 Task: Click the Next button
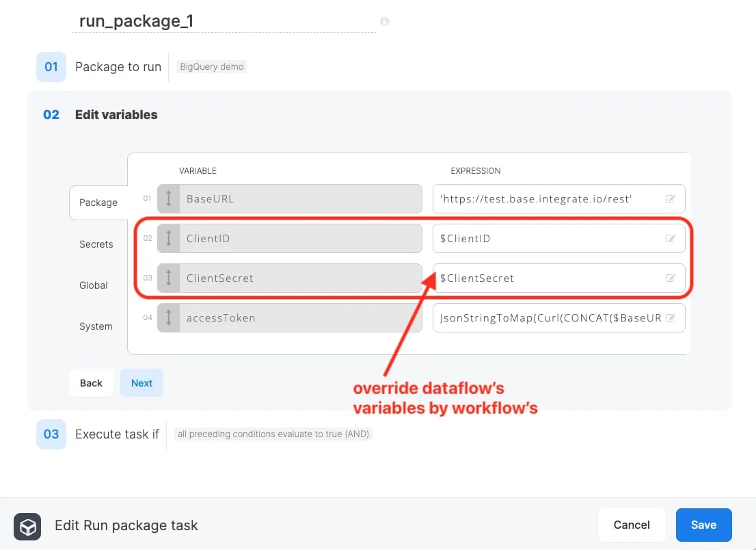141,383
